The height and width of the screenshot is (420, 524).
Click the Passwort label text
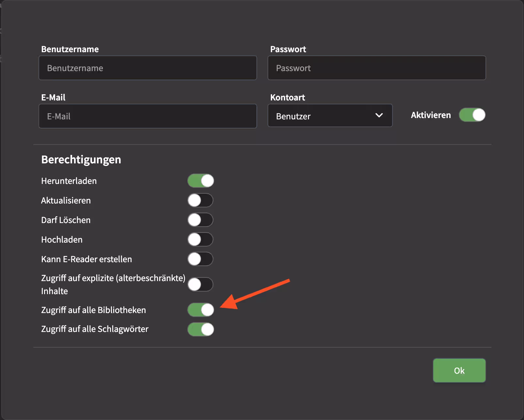pyautogui.click(x=288, y=49)
